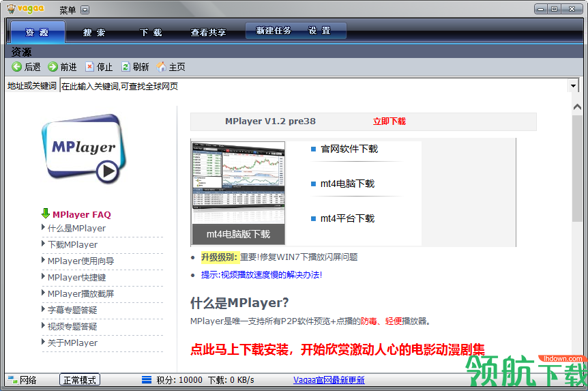The width and height of the screenshot is (588, 391).
Task: Click the arrow before 下载MPlayer
Action: tap(44, 244)
